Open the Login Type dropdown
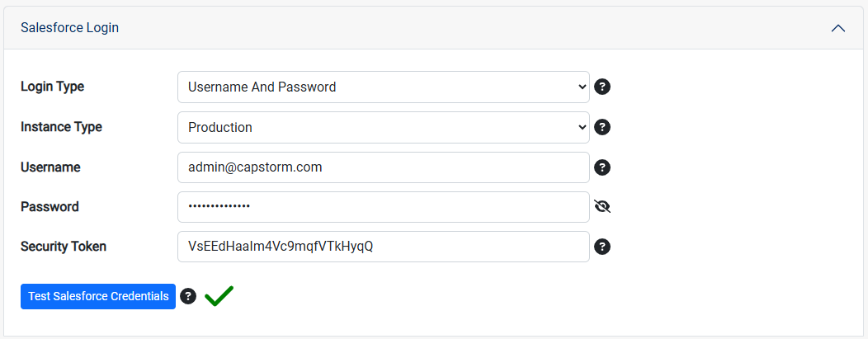 (384, 87)
